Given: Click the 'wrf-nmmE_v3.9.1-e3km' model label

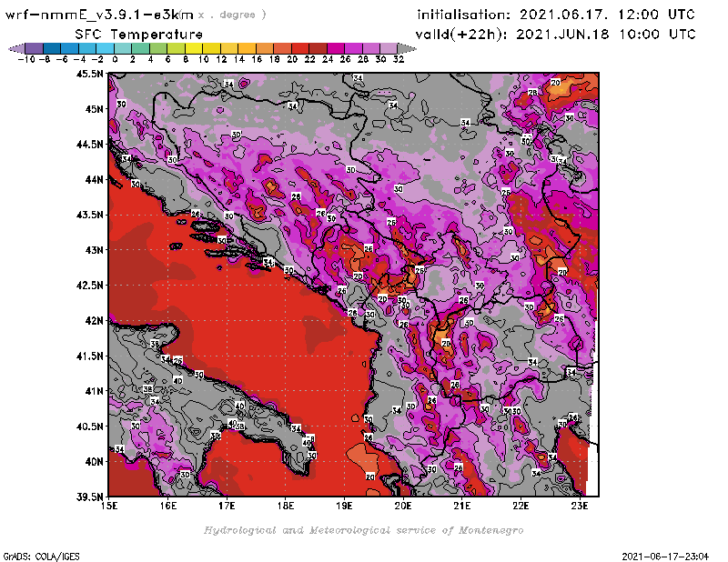Looking at the screenshot, I should click(x=99, y=15).
